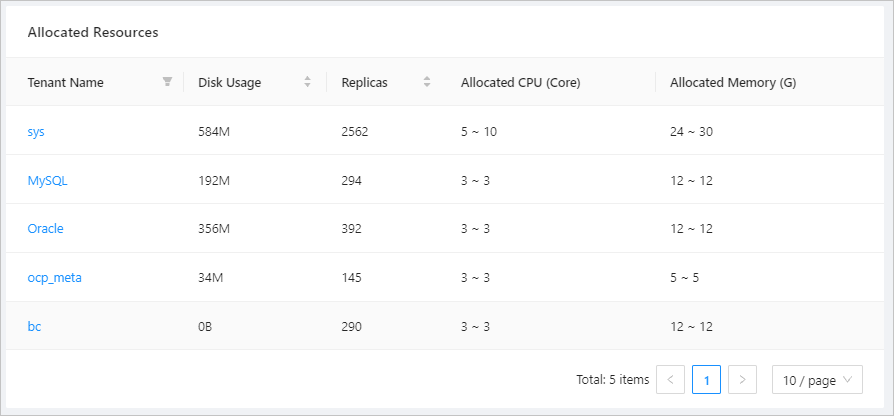
Task: Sort by Disk Usage using sorter arrows
Action: [x=307, y=81]
